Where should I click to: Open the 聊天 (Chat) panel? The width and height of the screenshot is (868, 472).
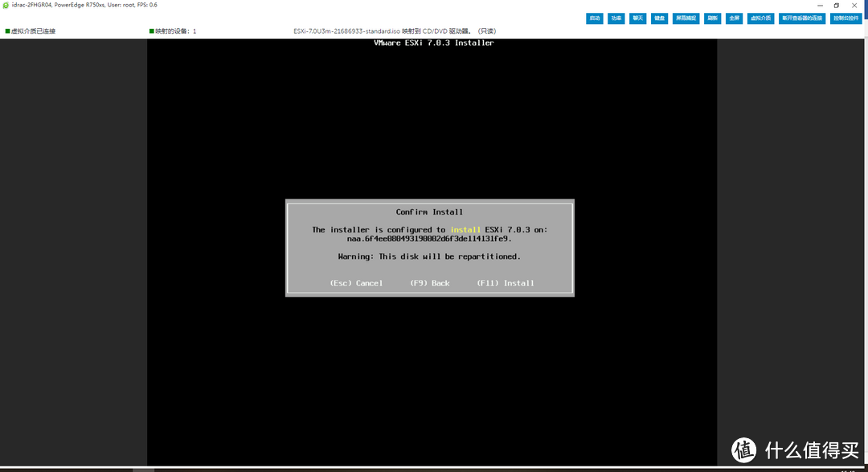[637, 18]
